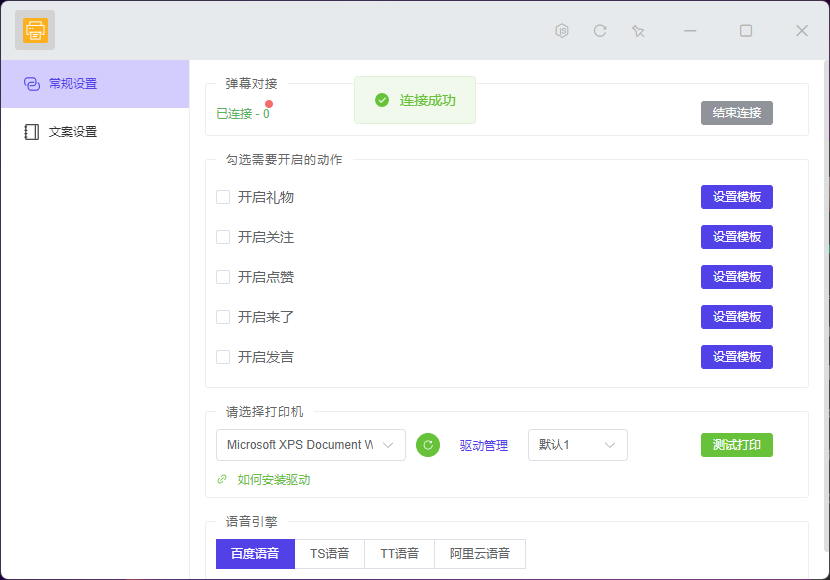Open the JS developer tools icon
This screenshot has width=830, height=580.
(562, 31)
